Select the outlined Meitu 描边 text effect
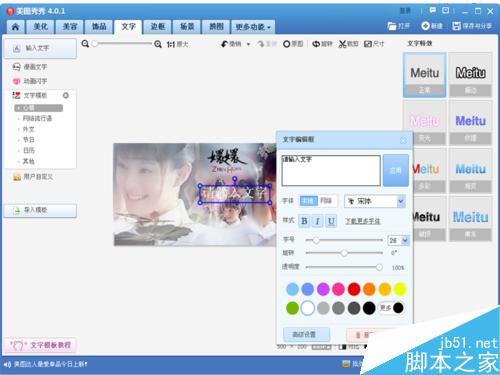This screenshot has width=500, height=375. coord(470,75)
